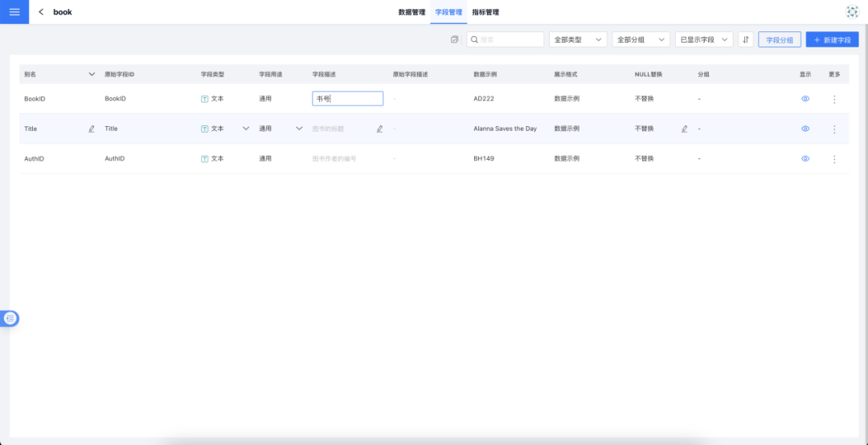
Task: Click the sort order icon button
Action: (746, 39)
